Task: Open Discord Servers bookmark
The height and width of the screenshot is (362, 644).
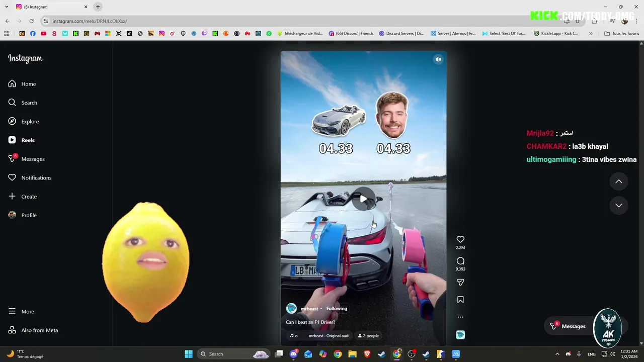Action: [x=401, y=34]
